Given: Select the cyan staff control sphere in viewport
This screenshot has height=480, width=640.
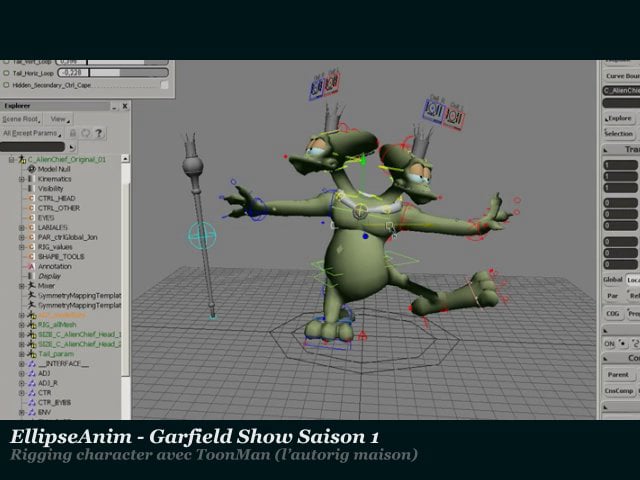Looking at the screenshot, I should point(202,236).
